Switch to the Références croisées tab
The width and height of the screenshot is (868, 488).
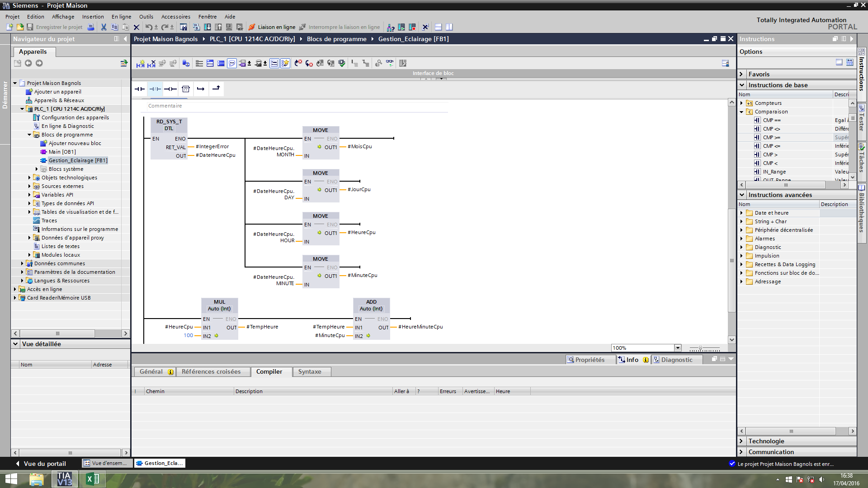pyautogui.click(x=211, y=371)
